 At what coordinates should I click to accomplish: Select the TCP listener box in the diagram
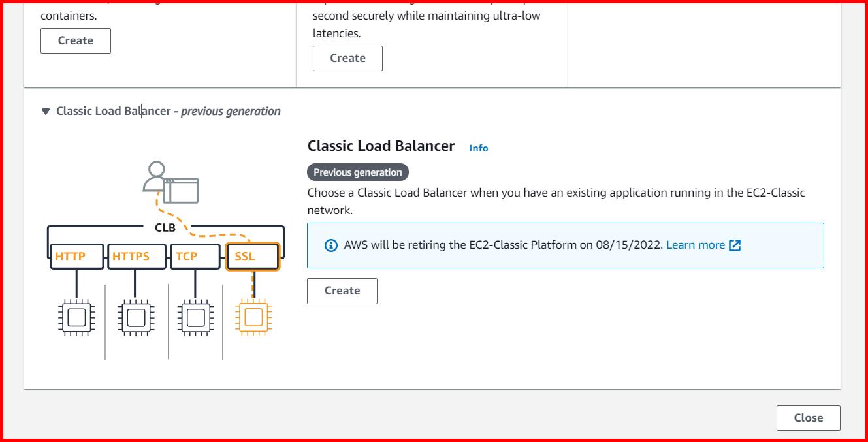[194, 256]
